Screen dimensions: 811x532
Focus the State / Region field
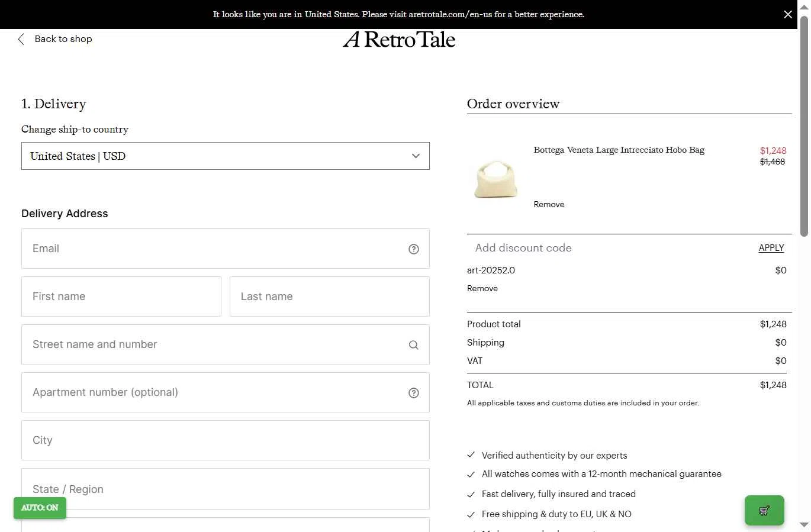[226, 489]
